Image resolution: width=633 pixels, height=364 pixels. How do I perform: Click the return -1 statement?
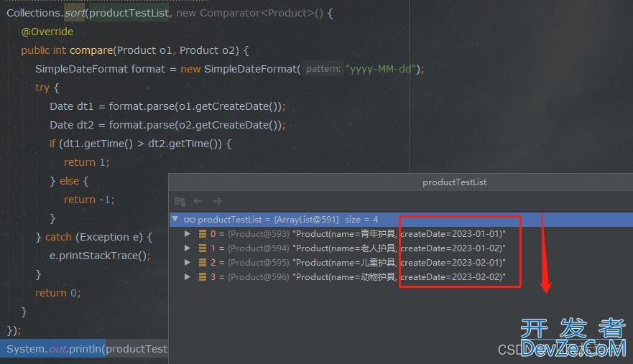pos(89,200)
